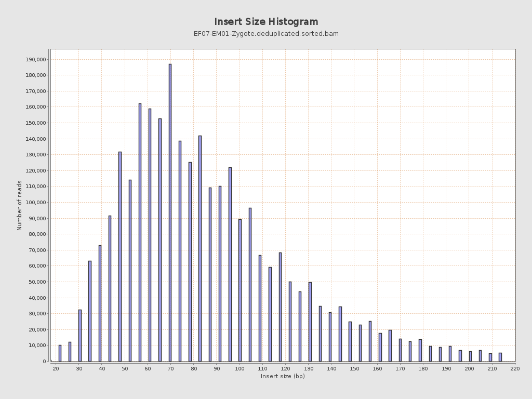Click the bar just right of 130 bp

tap(310, 322)
